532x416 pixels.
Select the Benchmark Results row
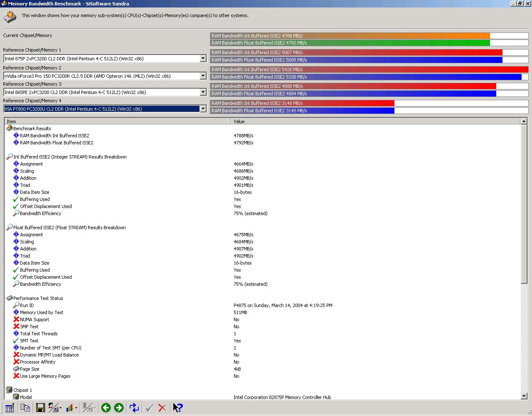point(32,129)
